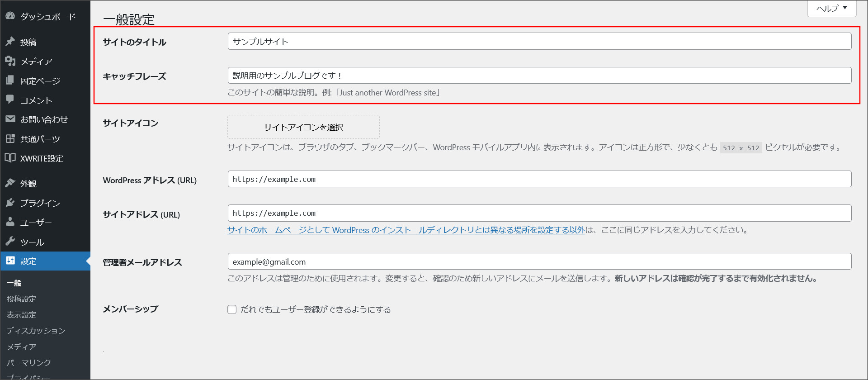Image resolution: width=868 pixels, height=380 pixels.
Task: Focus the WordPress アドレス (URL) field
Action: pos(539,179)
